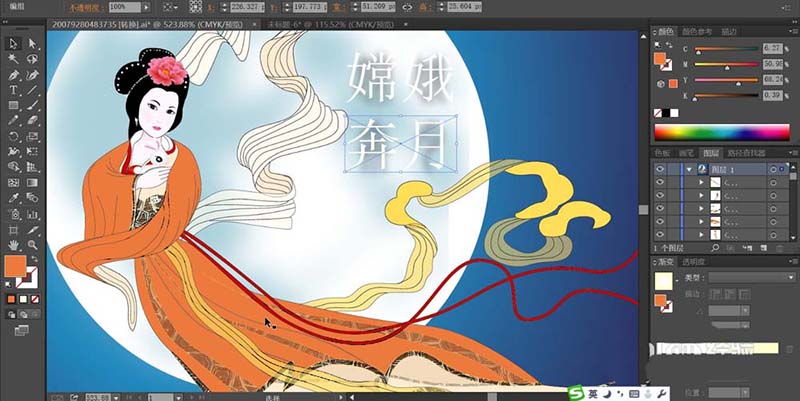This screenshot has height=401, width=800.
Task: Click the Sogou S input method icon
Action: 576,394
